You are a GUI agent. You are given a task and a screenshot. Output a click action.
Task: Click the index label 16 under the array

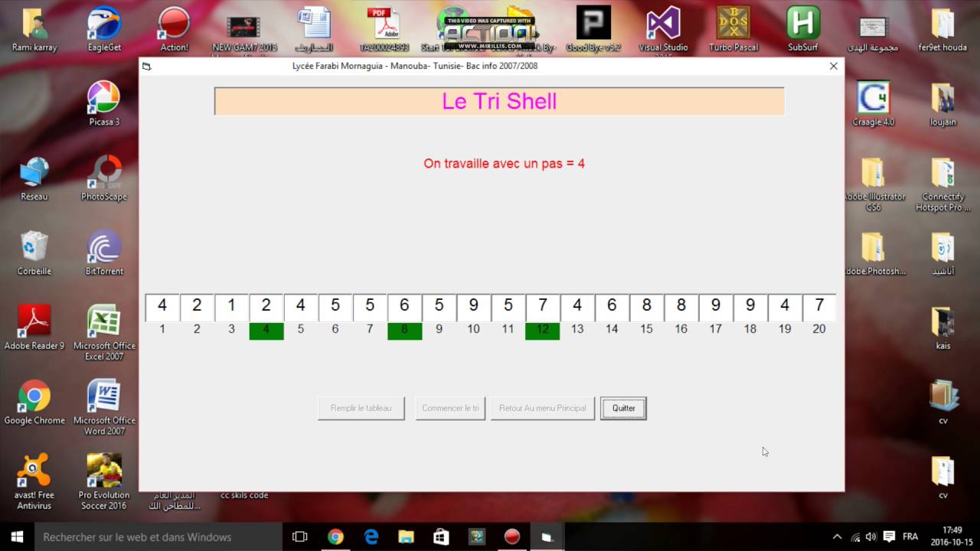tap(681, 329)
